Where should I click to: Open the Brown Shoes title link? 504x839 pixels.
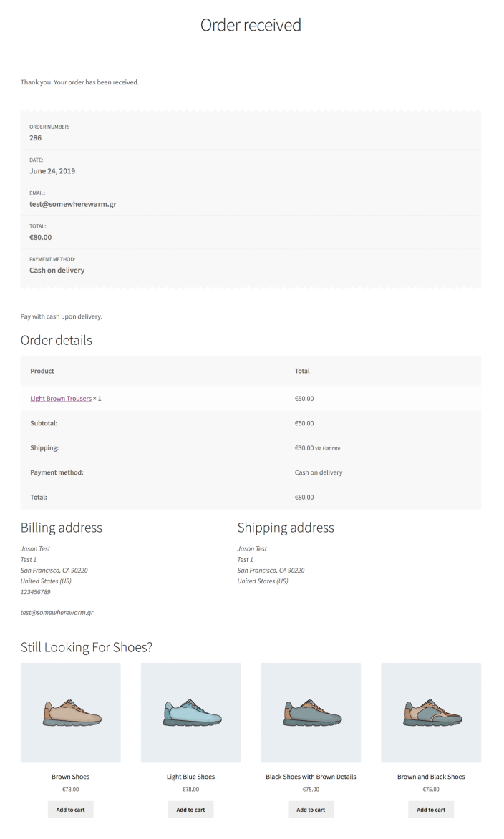point(71,777)
